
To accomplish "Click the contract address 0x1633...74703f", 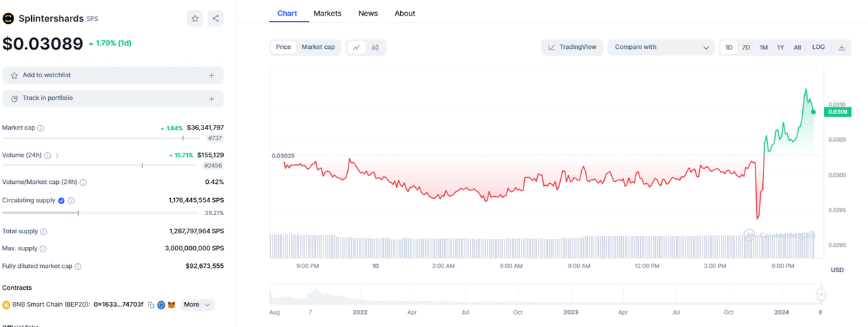I will click(x=119, y=305).
